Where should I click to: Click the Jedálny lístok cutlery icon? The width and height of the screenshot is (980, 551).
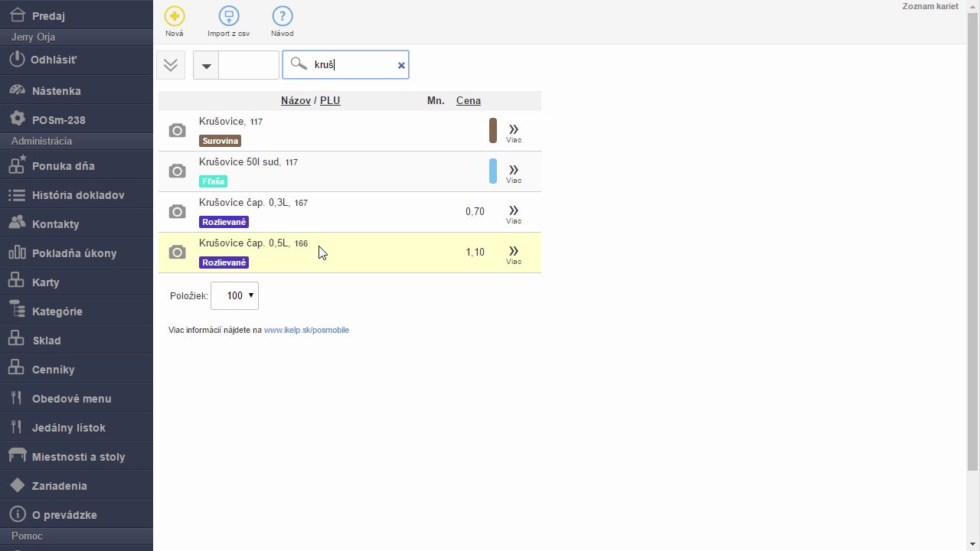pyautogui.click(x=17, y=427)
